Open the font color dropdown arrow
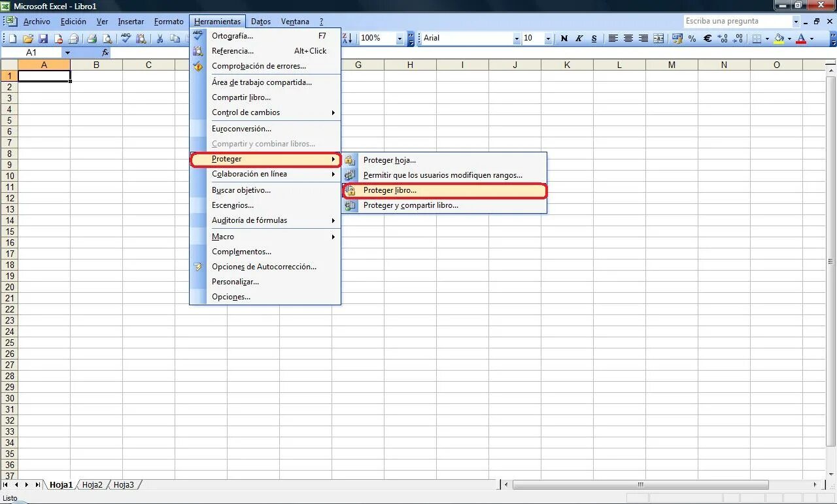Viewport: 837px width, 504px height. (x=811, y=39)
